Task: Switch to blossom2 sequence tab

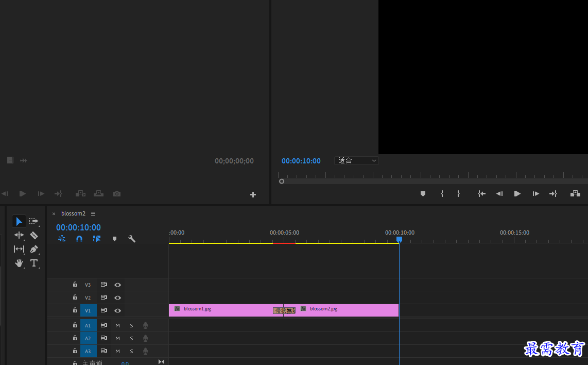Action: click(73, 213)
